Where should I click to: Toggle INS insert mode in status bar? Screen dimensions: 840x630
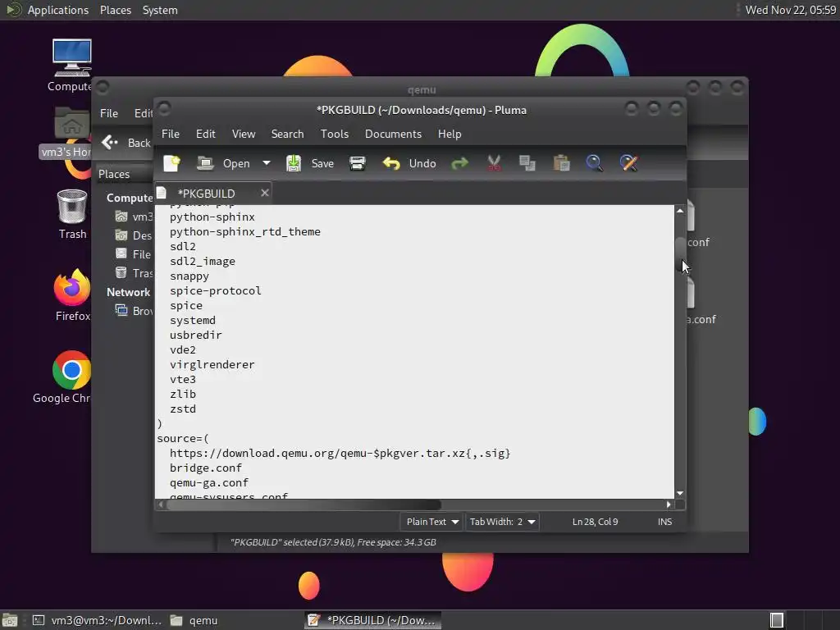pos(664,522)
